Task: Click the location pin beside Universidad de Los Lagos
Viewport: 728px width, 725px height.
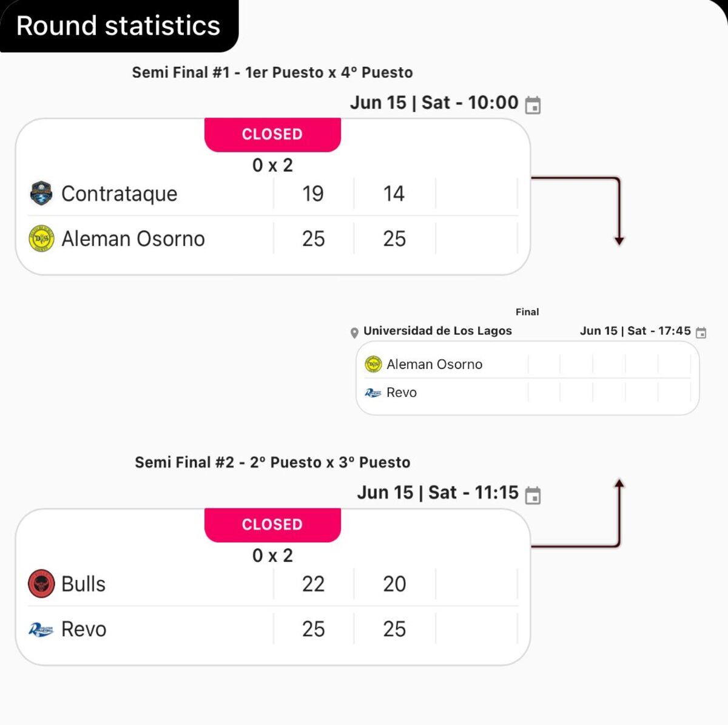Action: click(x=354, y=332)
